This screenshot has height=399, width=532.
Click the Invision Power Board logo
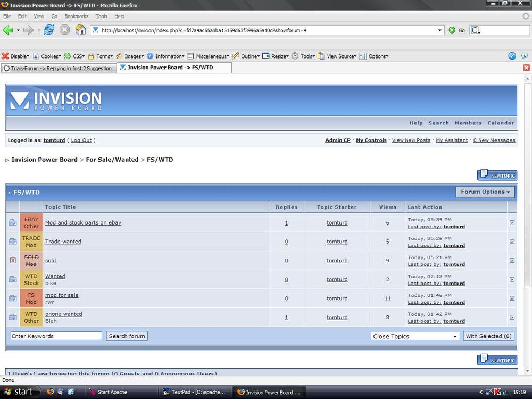click(56, 101)
